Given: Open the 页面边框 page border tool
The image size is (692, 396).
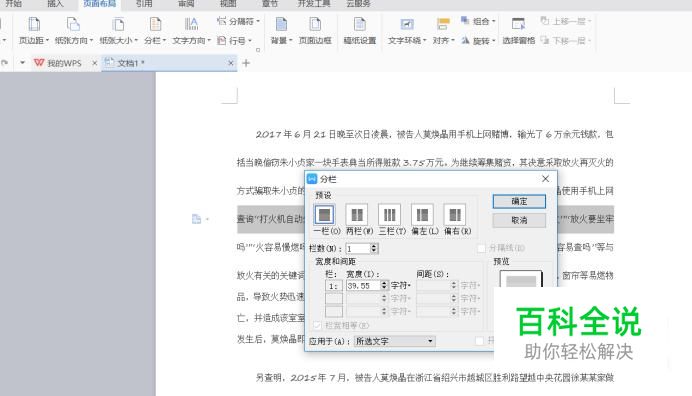Looking at the screenshot, I should pos(315,30).
